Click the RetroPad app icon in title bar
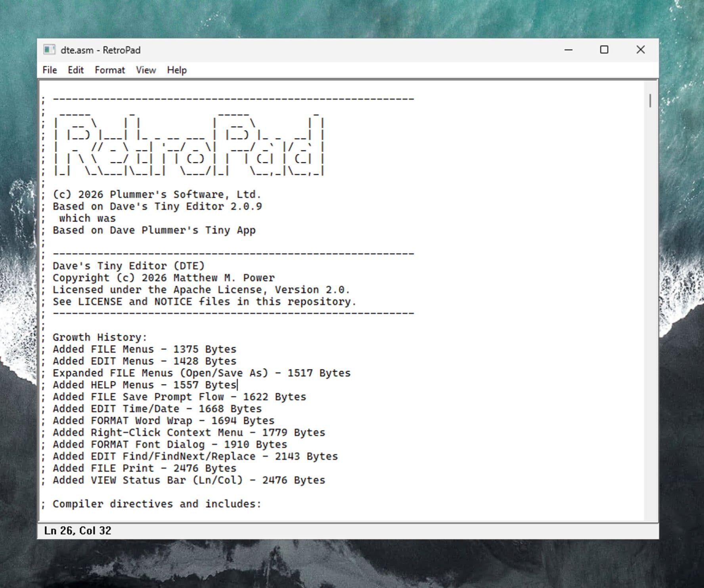This screenshot has width=704, height=588. (49, 50)
